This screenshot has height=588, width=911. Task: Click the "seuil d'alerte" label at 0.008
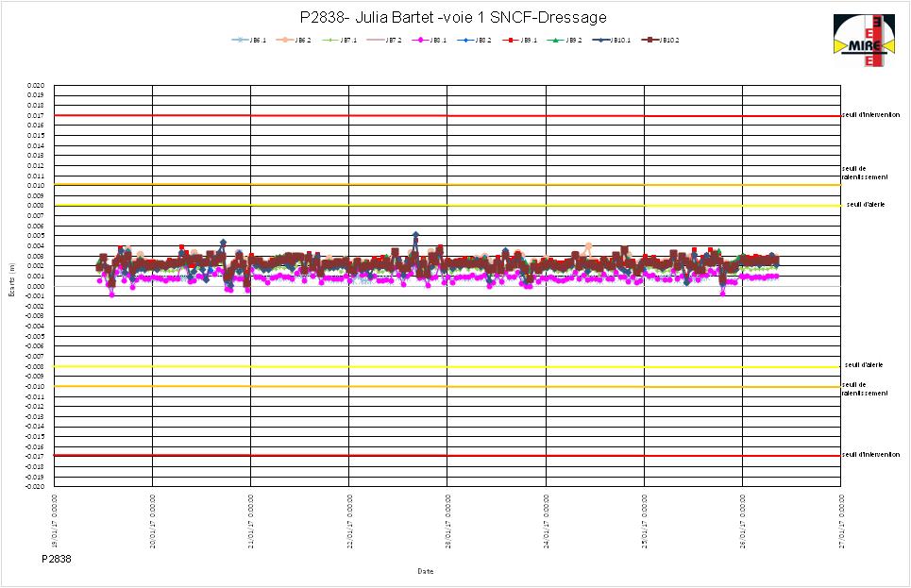click(866, 205)
